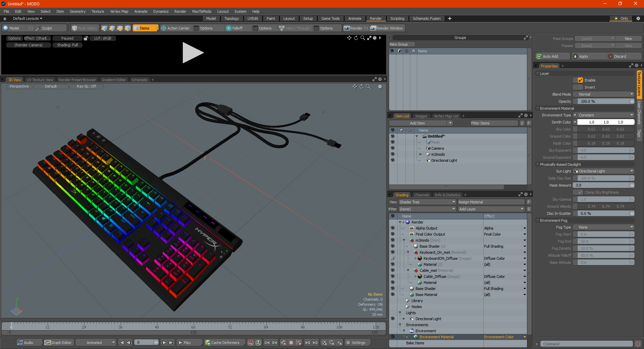
Task: Go to first frame
Action: [x=121, y=343]
